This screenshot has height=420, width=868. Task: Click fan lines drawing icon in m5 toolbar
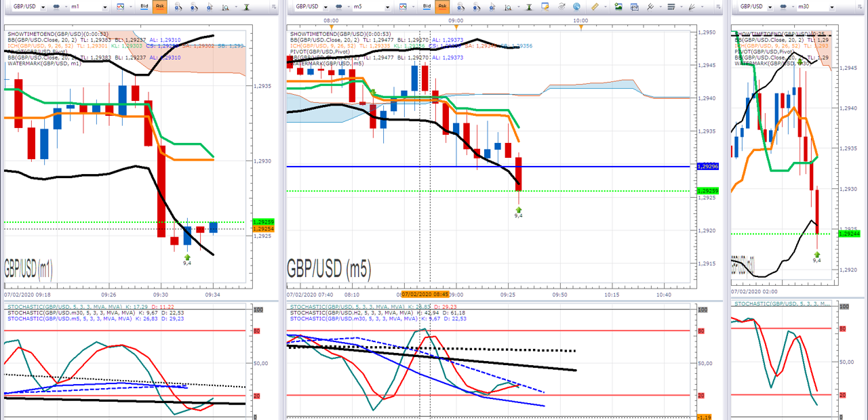[691, 6]
